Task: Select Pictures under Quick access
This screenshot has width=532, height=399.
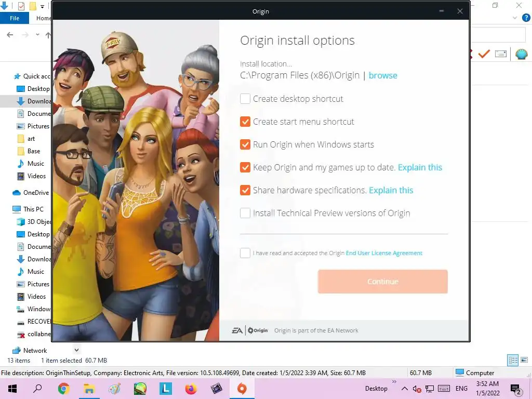Action: pyautogui.click(x=34, y=126)
